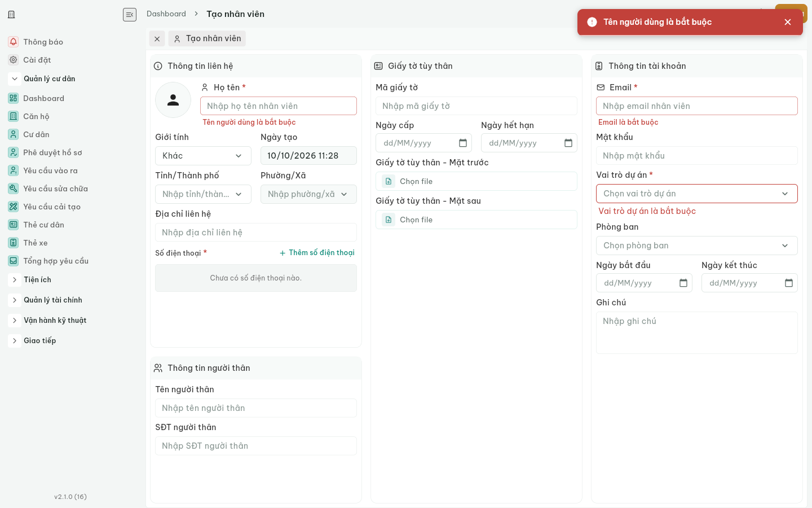Open Phê duyệt hồ sơ page
Screen dimensions: 812x508
[x=52, y=152]
